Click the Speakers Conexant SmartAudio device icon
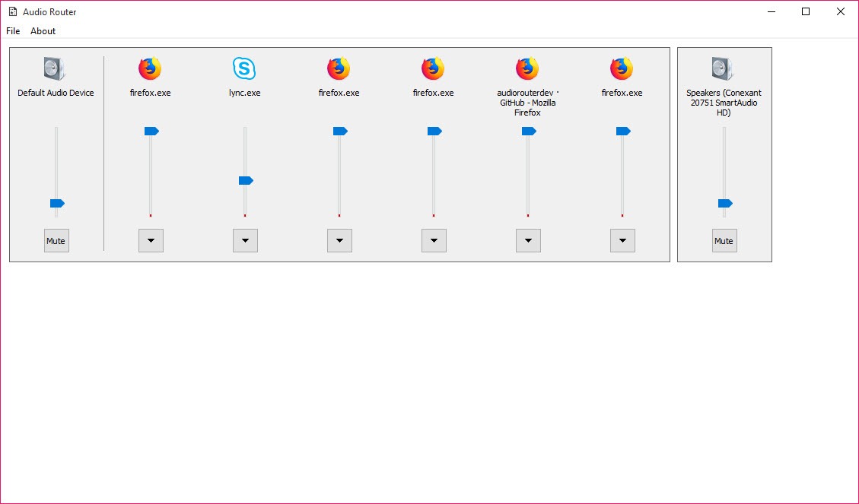Viewport: 859px width, 504px height. [x=723, y=69]
